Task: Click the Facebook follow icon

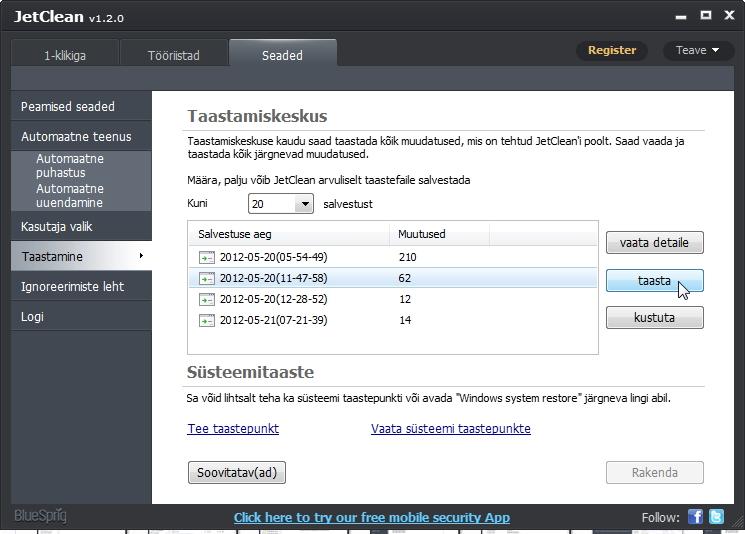Action: (695, 517)
